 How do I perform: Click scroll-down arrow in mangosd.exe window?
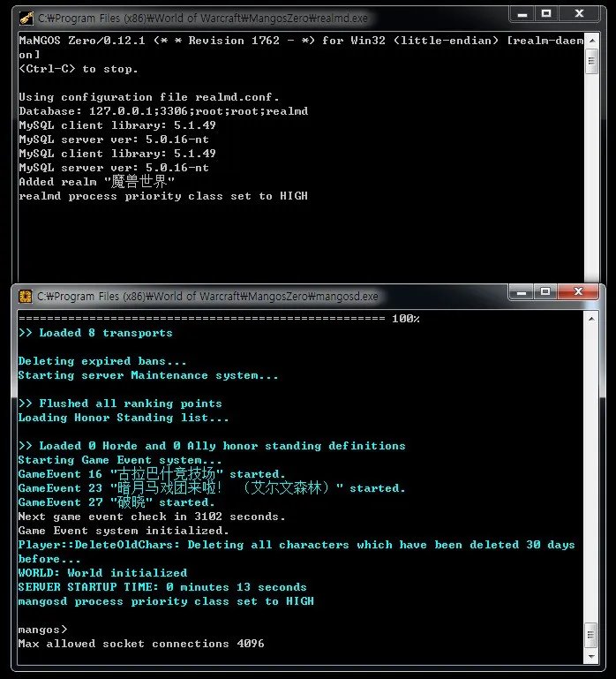point(591,656)
